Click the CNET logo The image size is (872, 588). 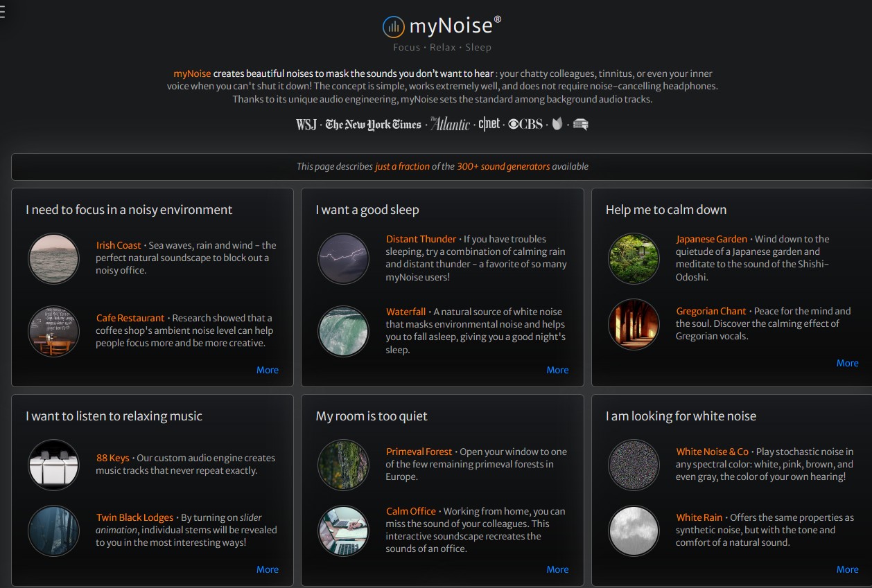[489, 123]
